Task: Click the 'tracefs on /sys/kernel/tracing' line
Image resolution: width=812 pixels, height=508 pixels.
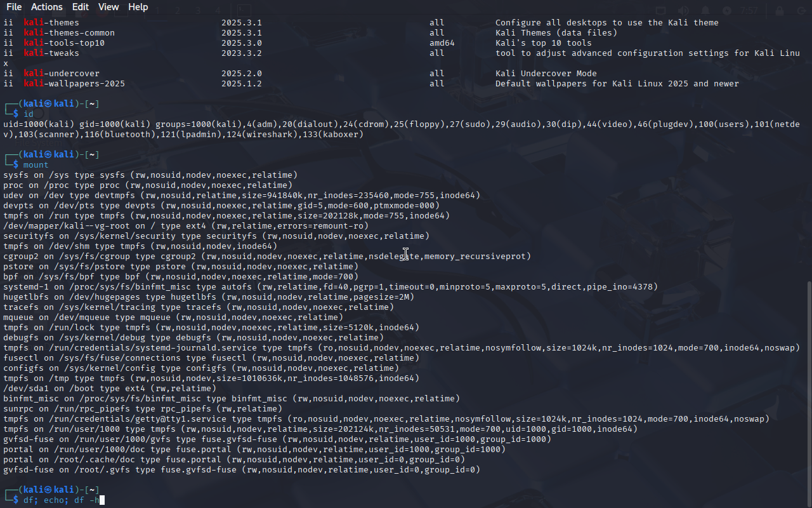Action: (x=199, y=307)
